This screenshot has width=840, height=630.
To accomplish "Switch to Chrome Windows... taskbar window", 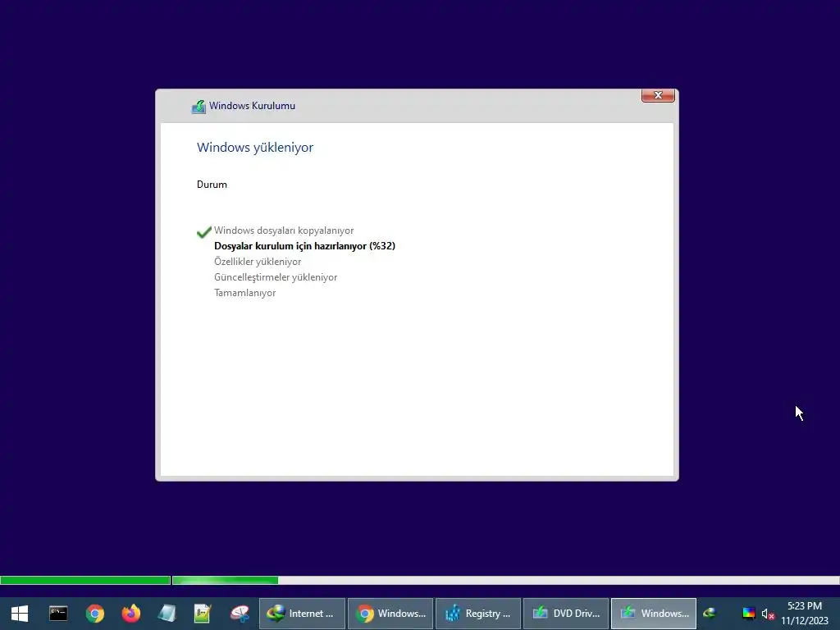I will click(x=390, y=614).
